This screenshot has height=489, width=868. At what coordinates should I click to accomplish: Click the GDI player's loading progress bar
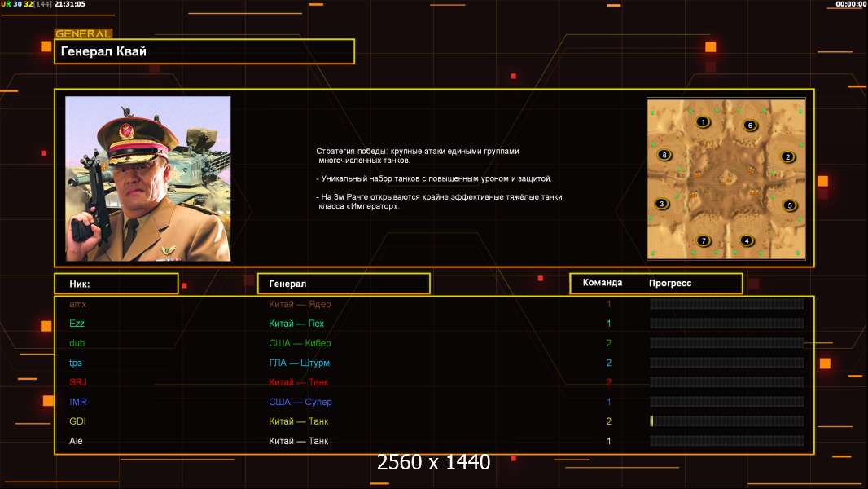[x=726, y=421]
